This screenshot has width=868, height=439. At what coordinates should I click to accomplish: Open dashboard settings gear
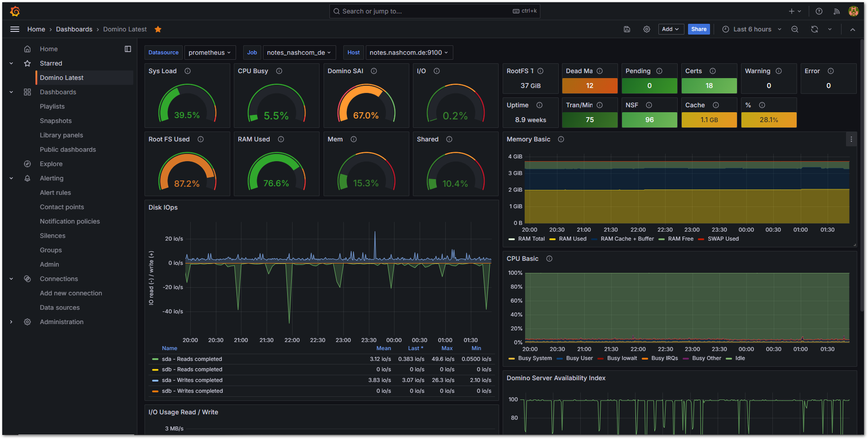[x=647, y=29]
